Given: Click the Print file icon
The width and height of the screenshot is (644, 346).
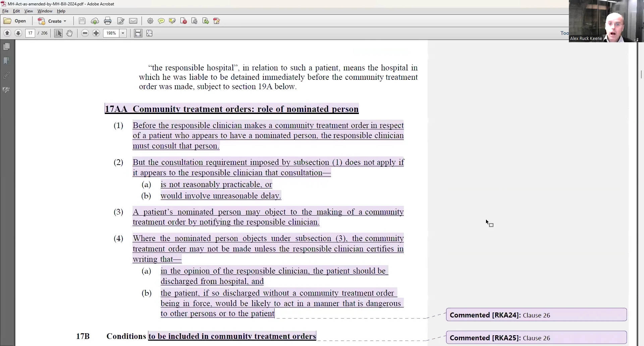Looking at the screenshot, I should coord(108,21).
